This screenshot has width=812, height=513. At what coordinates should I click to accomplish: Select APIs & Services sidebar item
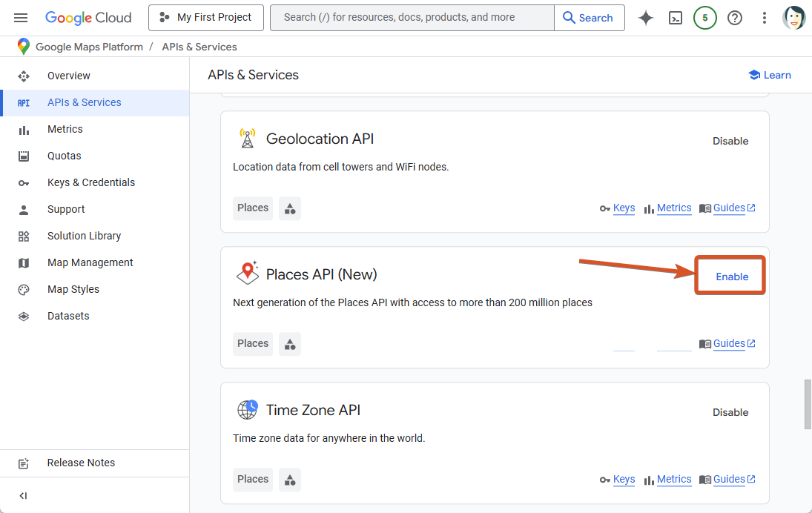(x=95, y=102)
